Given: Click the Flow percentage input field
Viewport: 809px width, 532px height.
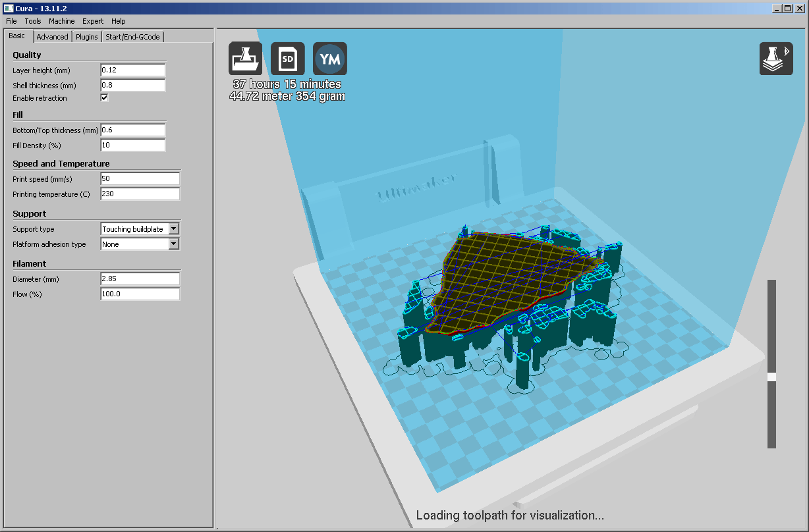Looking at the screenshot, I should [x=140, y=294].
